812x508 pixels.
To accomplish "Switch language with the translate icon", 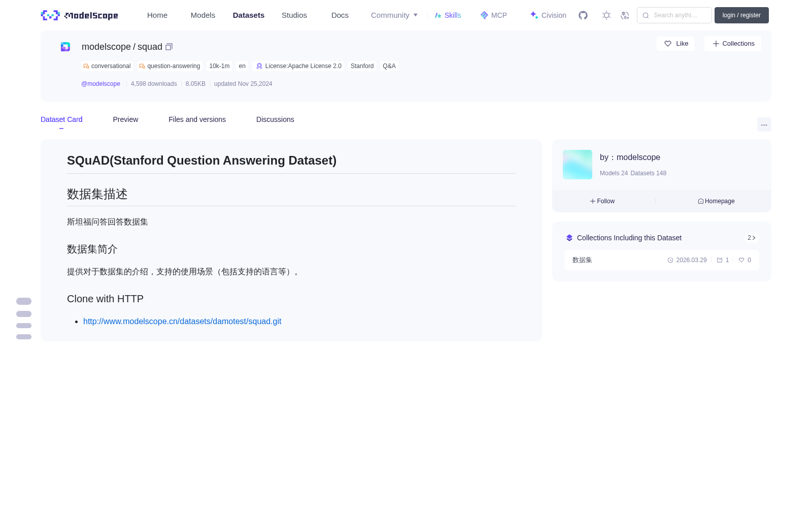I will [625, 15].
